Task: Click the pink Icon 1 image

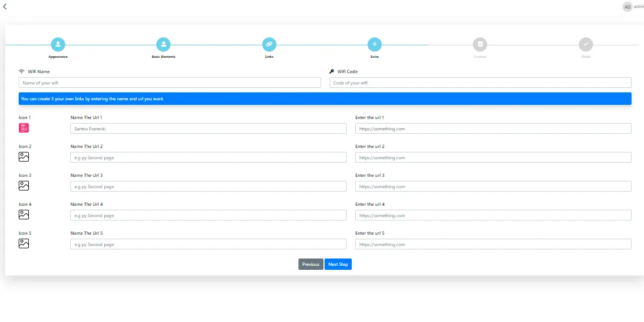Action: (x=24, y=128)
